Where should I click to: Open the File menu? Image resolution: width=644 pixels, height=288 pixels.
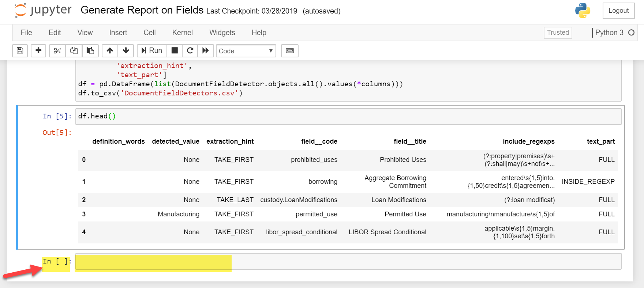[26, 33]
